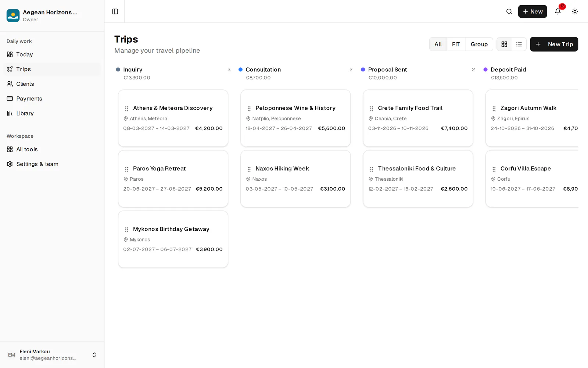This screenshot has height=368, width=588.
Task: Click drag handle on Mykonos Birthday Getaway
Action: click(x=126, y=230)
